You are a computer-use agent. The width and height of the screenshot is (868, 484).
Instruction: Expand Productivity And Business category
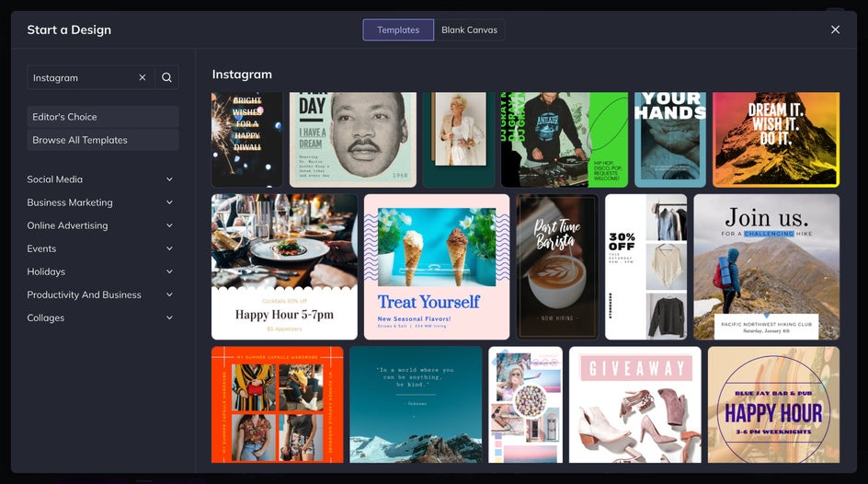pyautogui.click(x=100, y=294)
